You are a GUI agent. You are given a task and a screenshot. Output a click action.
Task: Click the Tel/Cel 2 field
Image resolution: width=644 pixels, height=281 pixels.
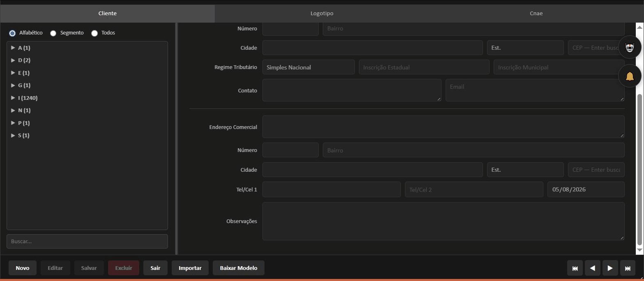tap(474, 189)
